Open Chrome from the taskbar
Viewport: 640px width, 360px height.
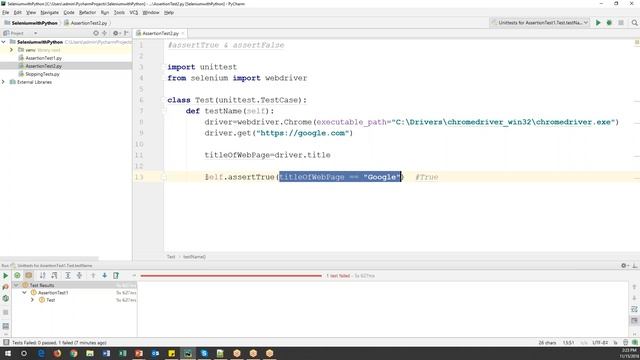point(73,353)
